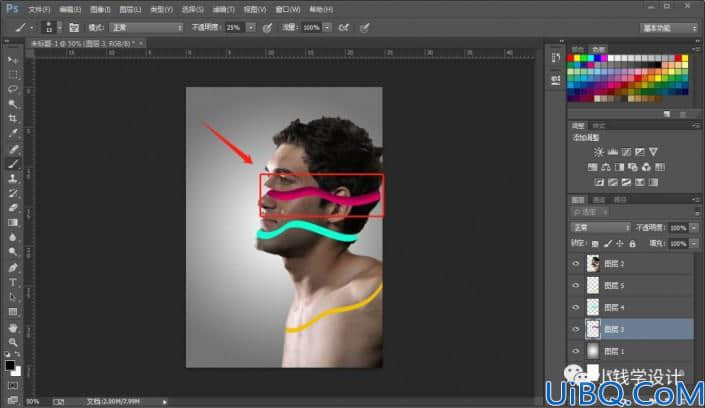
Task: Open layer fill dropdown arrow
Action: [694, 244]
